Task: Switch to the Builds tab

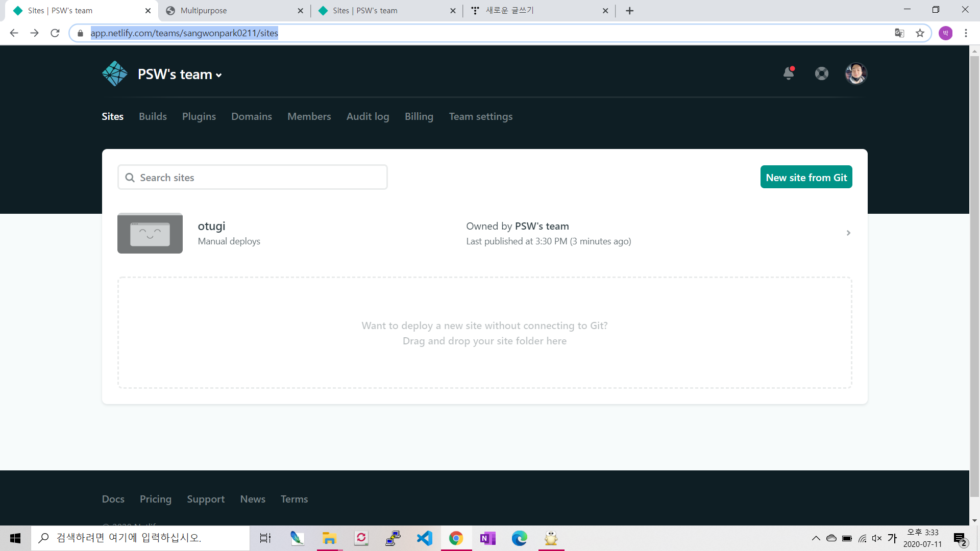Action: [x=153, y=116]
